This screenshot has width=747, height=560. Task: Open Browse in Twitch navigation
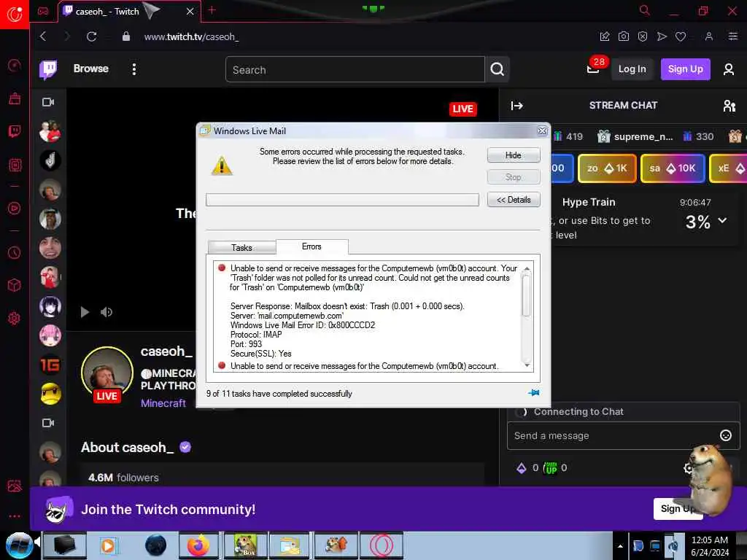pyautogui.click(x=91, y=69)
